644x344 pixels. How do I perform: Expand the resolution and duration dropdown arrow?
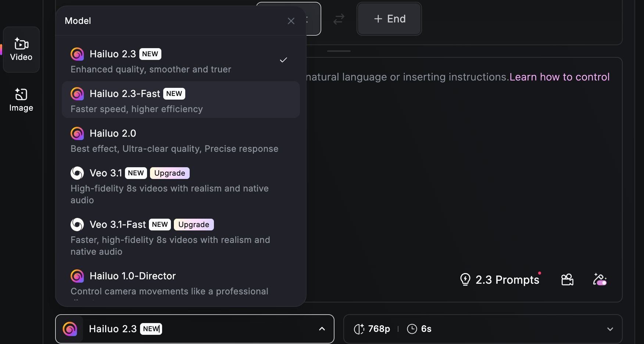[610, 329]
